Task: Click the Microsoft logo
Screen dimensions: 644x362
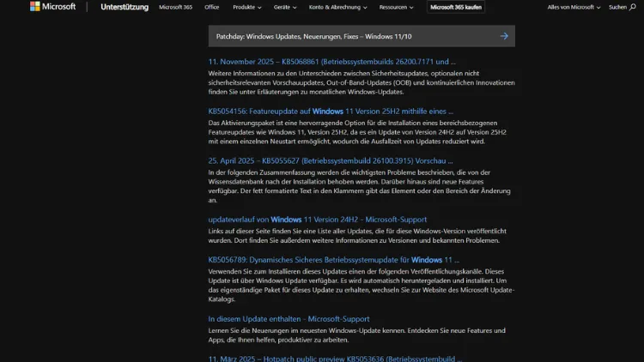Action: 52,7
